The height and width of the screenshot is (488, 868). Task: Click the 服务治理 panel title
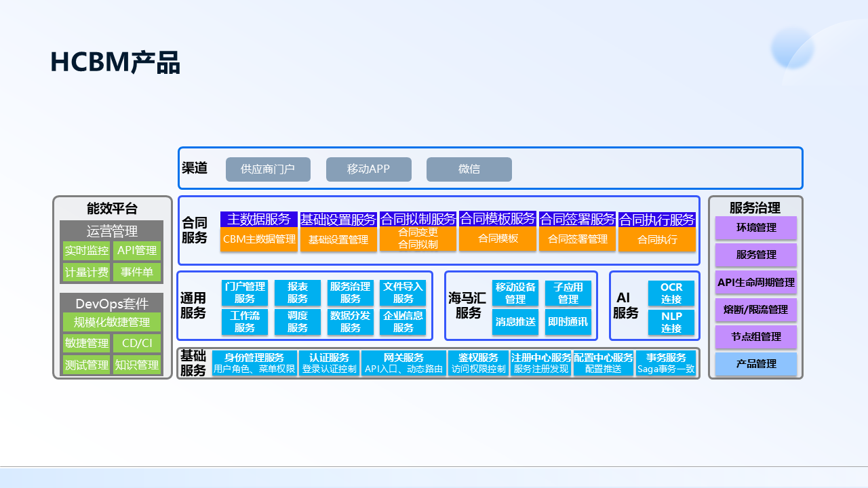click(755, 208)
